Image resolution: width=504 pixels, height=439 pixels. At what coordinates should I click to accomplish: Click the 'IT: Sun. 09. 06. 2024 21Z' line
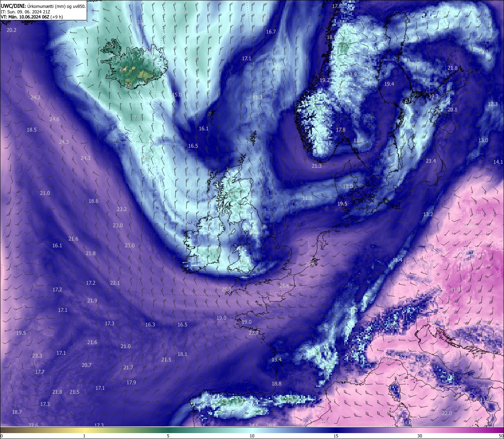tap(25, 11)
